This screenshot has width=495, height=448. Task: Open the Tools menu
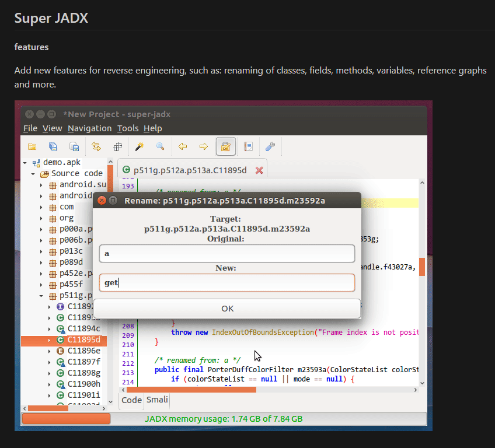[128, 128]
